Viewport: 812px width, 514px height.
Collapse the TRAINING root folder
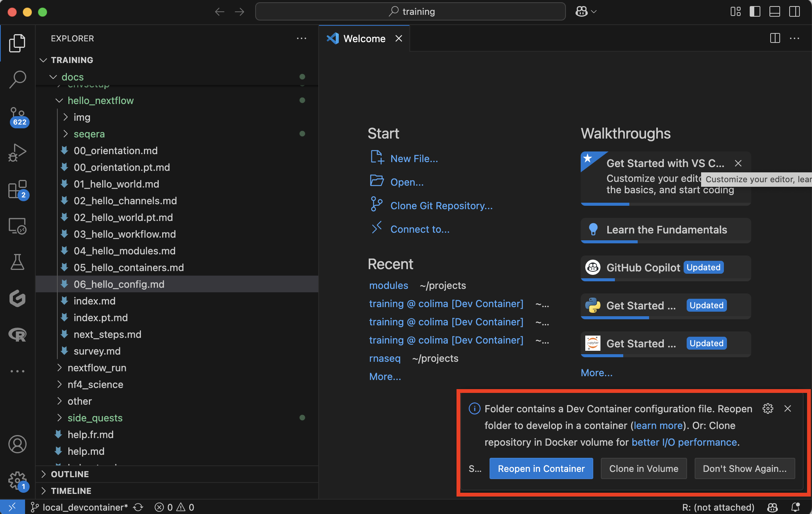pos(43,60)
